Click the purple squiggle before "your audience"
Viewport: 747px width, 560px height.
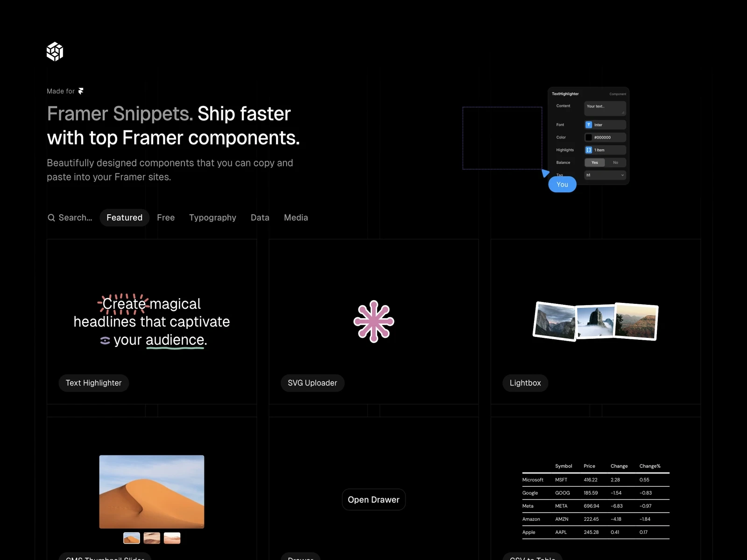click(x=105, y=341)
